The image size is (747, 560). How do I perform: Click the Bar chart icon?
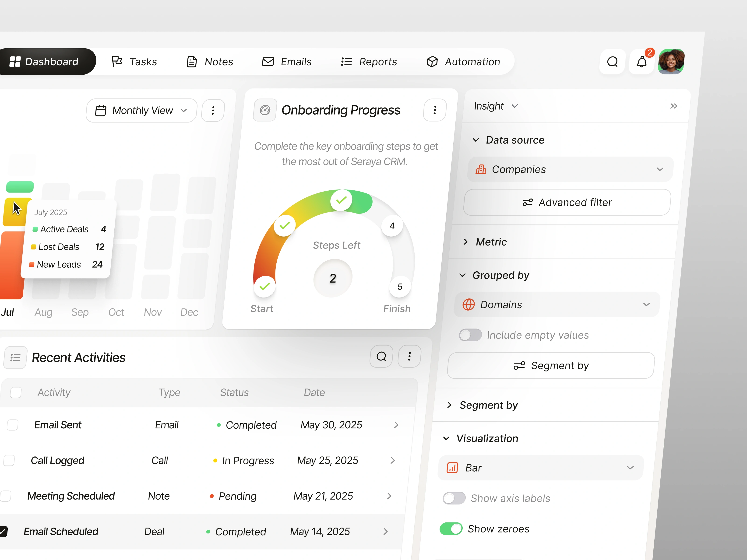click(x=452, y=468)
